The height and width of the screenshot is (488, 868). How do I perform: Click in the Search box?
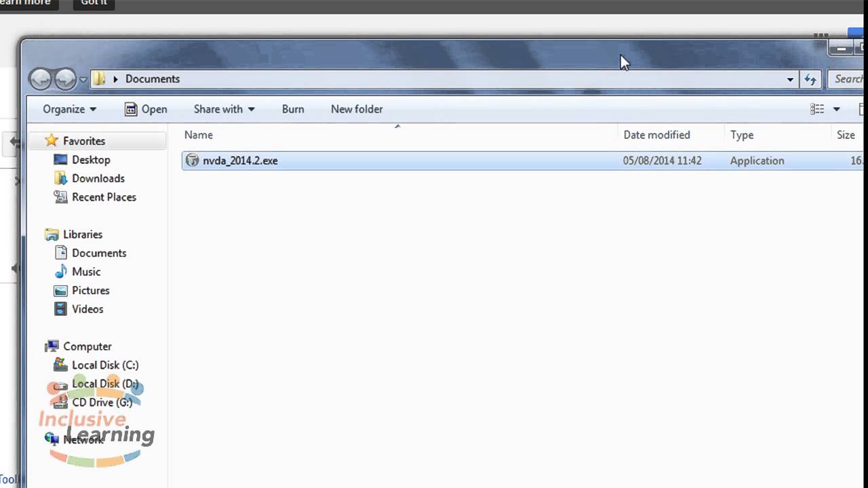tap(847, 79)
